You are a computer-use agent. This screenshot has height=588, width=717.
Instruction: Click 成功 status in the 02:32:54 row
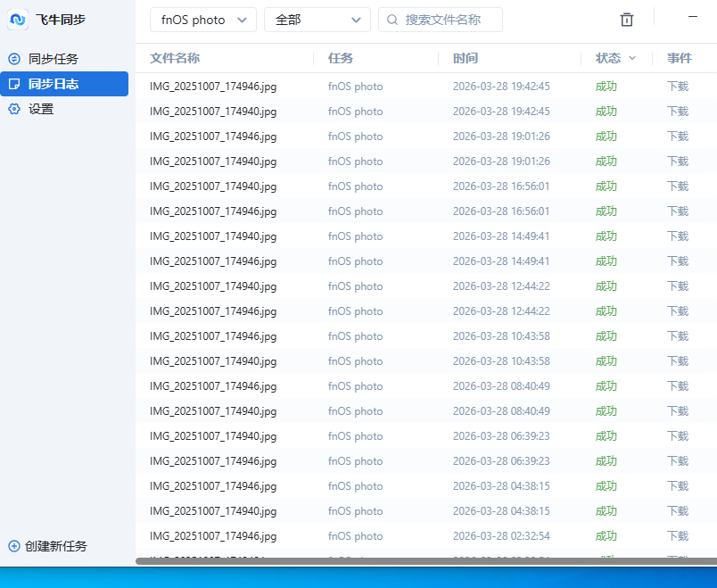[606, 536]
